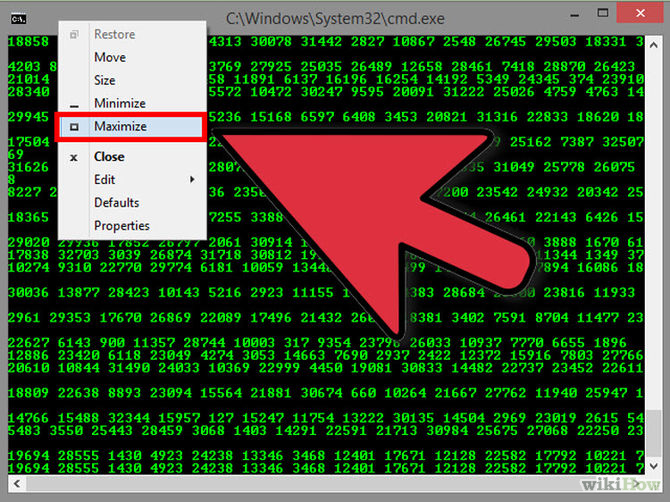The image size is (670, 502).
Task: Expand the Edit submenu arrow
Action: tap(192, 180)
